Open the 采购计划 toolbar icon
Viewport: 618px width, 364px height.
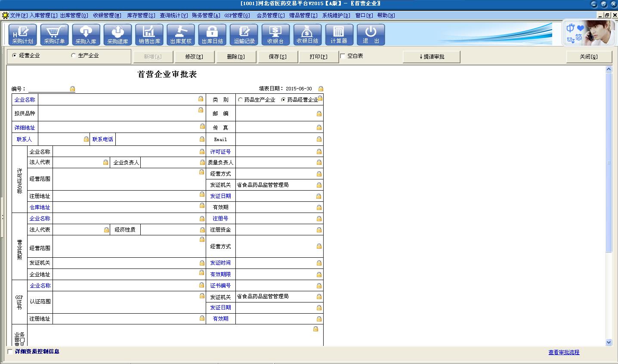click(x=22, y=34)
